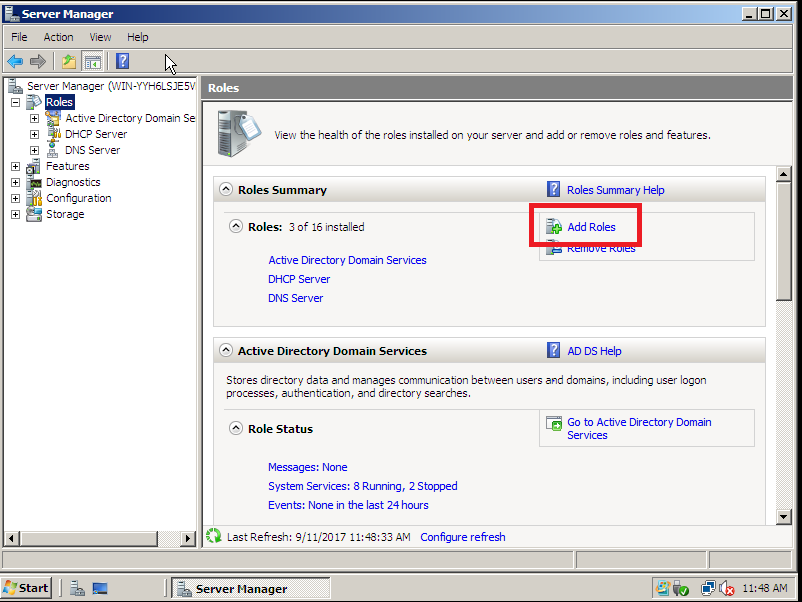This screenshot has width=802, height=602.
Task: Open the Roles Summary Help link
Action: click(x=616, y=190)
